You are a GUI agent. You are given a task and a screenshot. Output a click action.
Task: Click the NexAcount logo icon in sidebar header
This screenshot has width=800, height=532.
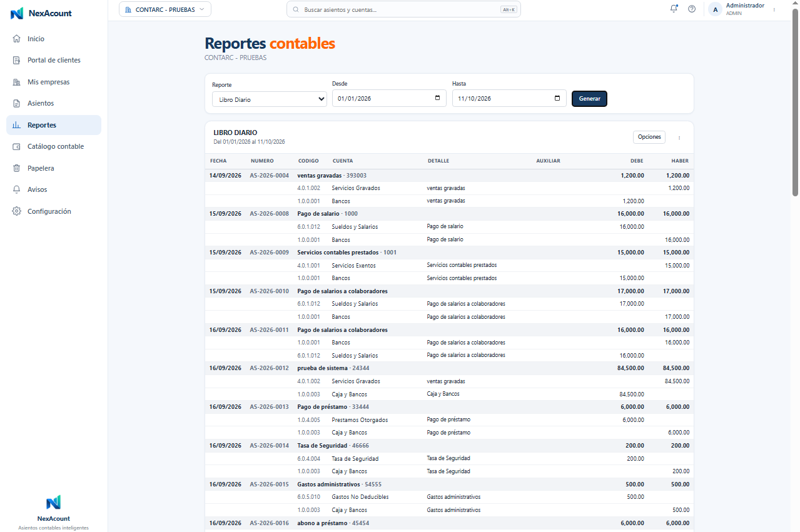17,13
